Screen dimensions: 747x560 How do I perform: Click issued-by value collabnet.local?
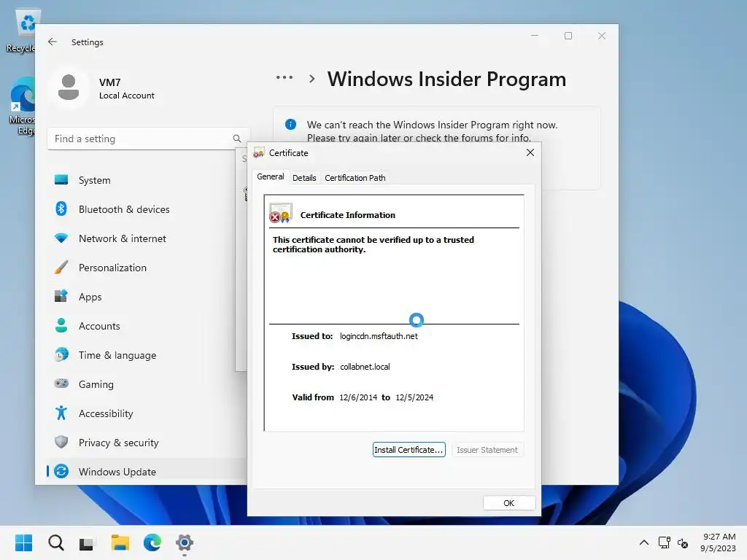pyautogui.click(x=365, y=367)
